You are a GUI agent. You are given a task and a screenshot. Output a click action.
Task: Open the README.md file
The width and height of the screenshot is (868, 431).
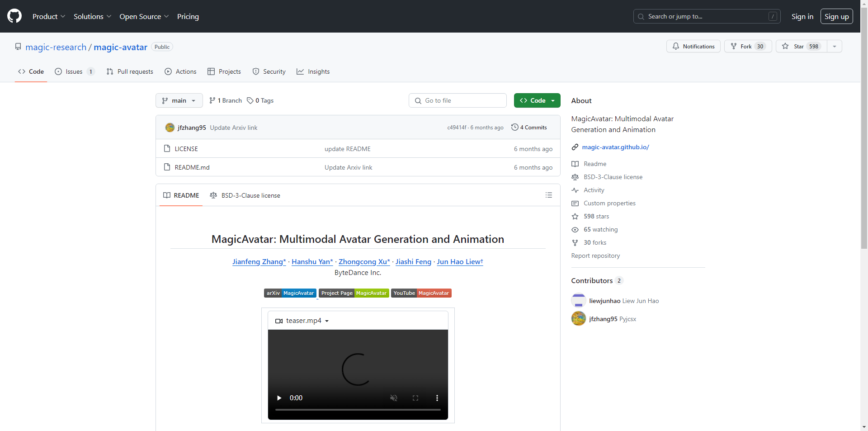click(x=192, y=167)
